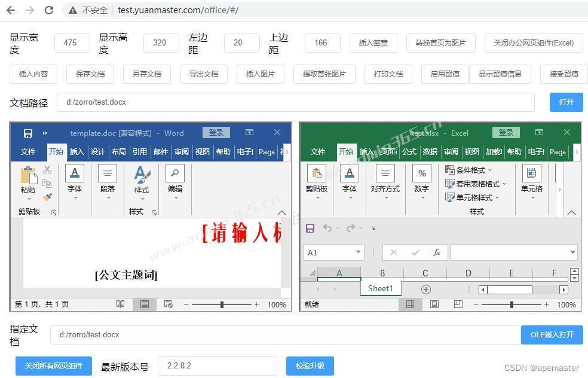Click the 插入签章 button
Screen dimensions: 588x378
pos(373,43)
